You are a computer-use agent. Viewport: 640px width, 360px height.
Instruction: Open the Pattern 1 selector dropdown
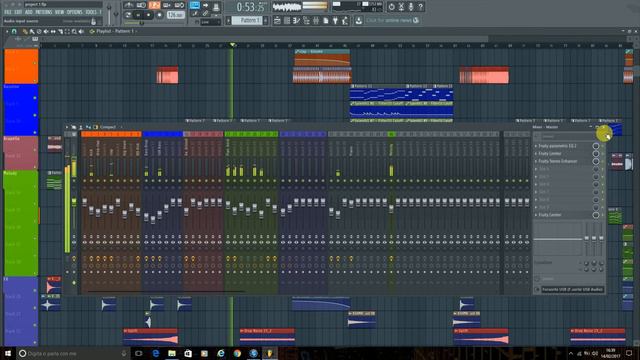(x=247, y=20)
